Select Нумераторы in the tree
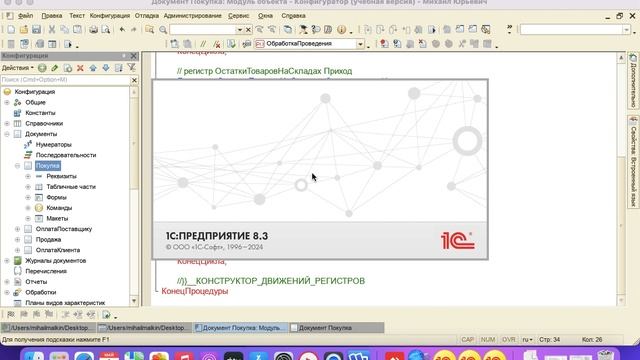This screenshot has width=640, height=360. (53, 144)
